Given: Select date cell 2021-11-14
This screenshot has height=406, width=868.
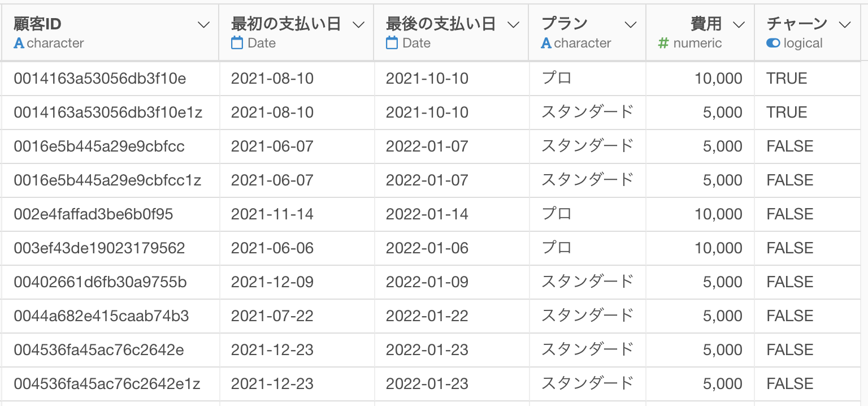Looking at the screenshot, I should pyautogui.click(x=272, y=214).
